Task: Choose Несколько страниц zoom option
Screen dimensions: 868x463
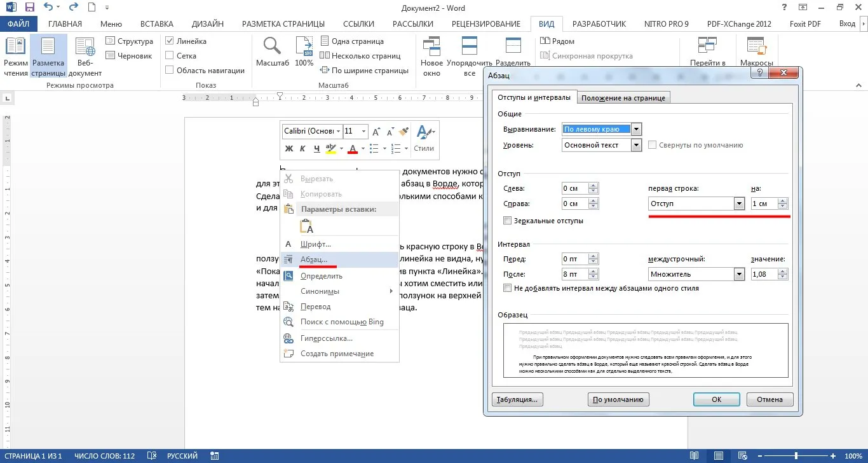Action: tap(360, 56)
